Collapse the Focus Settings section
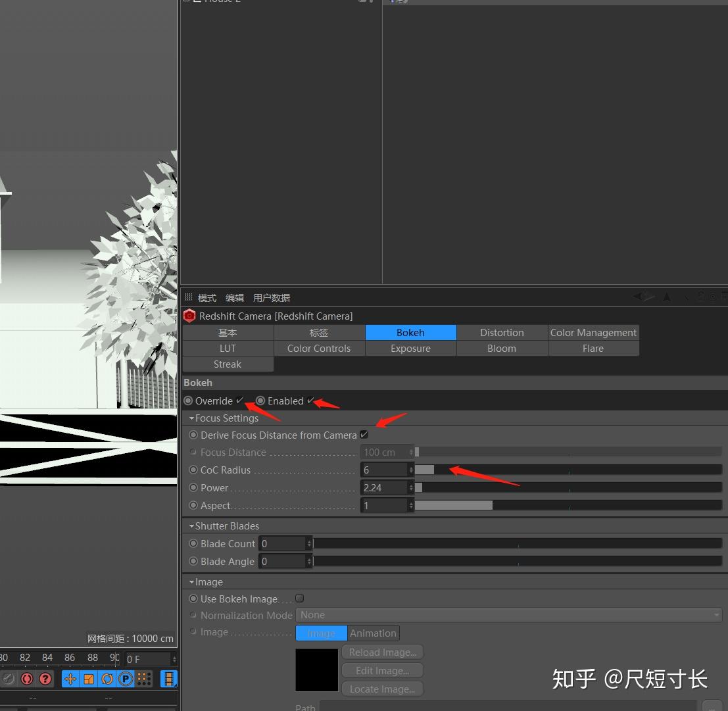This screenshot has width=728, height=711. click(191, 418)
